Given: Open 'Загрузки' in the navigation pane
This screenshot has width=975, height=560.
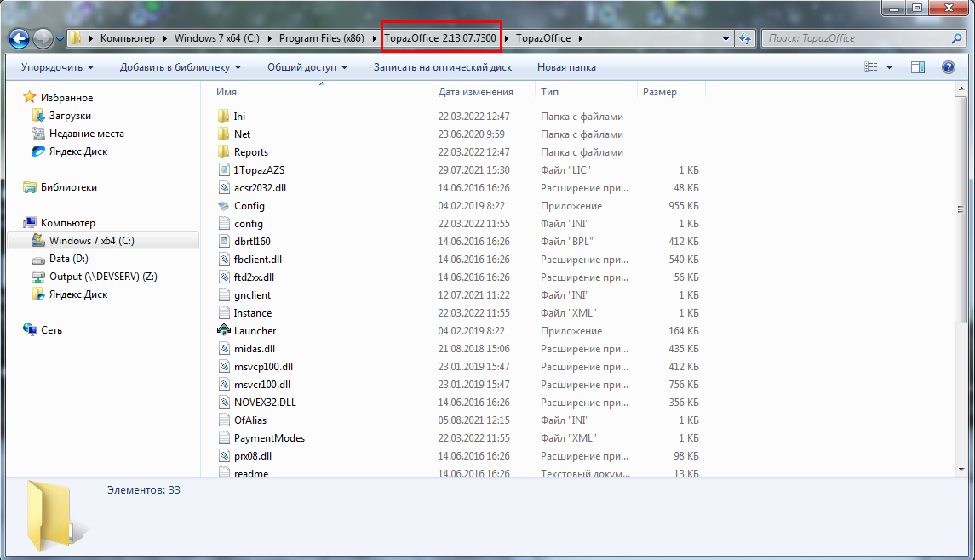Looking at the screenshot, I should pyautogui.click(x=70, y=116).
